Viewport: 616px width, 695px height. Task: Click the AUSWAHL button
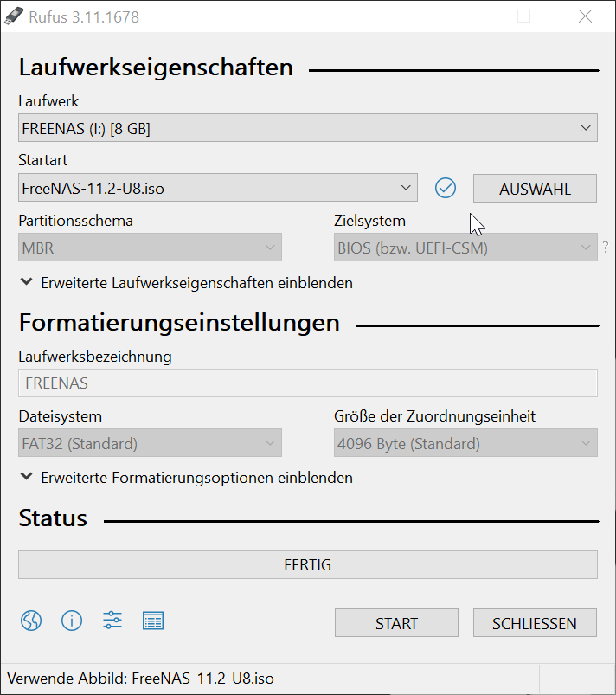coord(535,189)
